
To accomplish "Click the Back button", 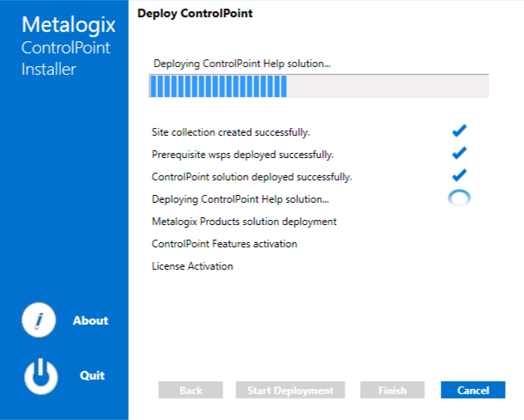I will pyautogui.click(x=191, y=390).
